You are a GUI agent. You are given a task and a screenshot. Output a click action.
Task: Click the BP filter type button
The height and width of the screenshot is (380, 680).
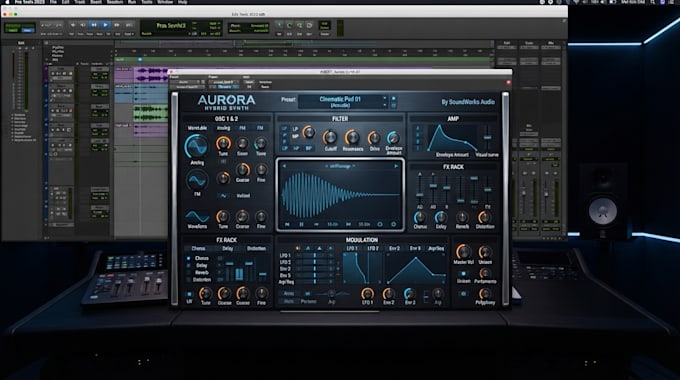[309, 148]
